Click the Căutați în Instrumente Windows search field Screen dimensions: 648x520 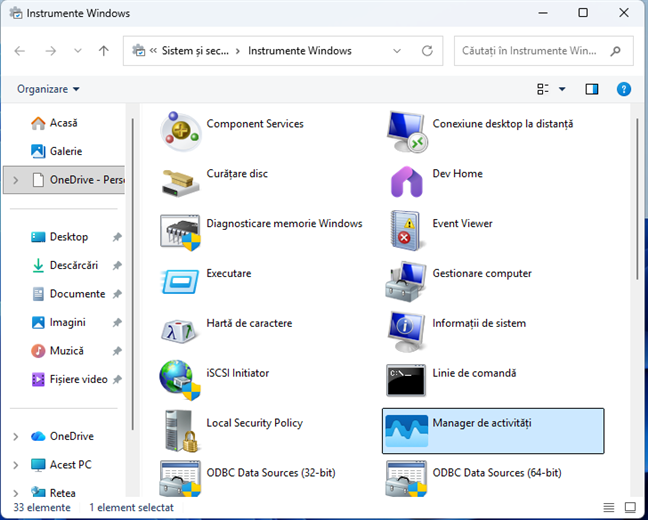(543, 51)
